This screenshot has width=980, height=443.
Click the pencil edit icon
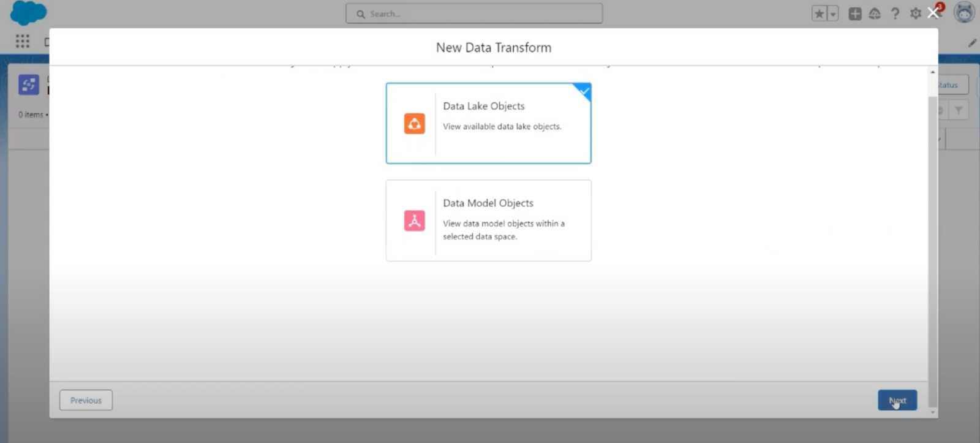[972, 43]
